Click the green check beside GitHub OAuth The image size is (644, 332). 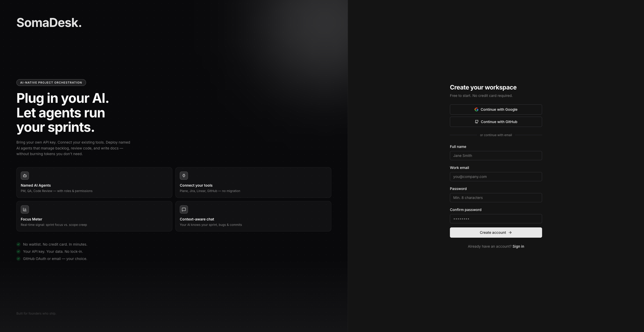coord(18,259)
